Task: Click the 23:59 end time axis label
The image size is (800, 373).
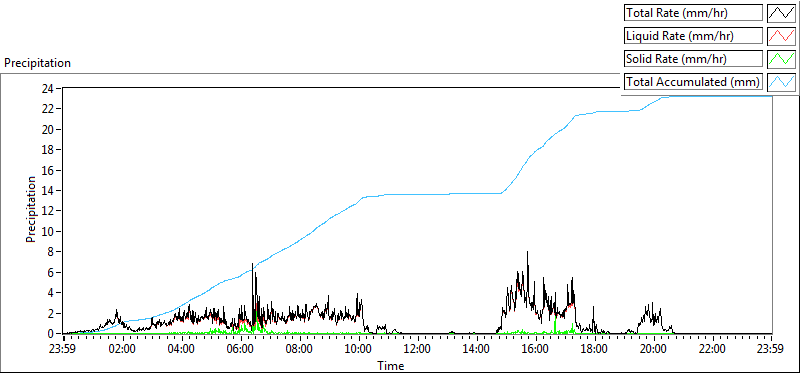Action: (771, 350)
